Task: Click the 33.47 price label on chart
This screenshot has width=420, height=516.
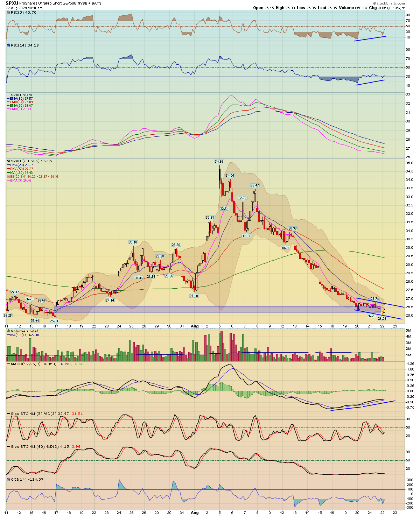Action: 254,185
